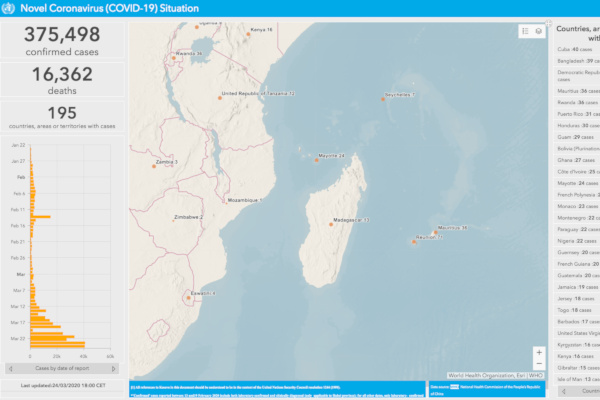Image resolution: width=600 pixels, height=400 pixels.
Task: Select the Ghana :27 cases row
Action: (577, 160)
